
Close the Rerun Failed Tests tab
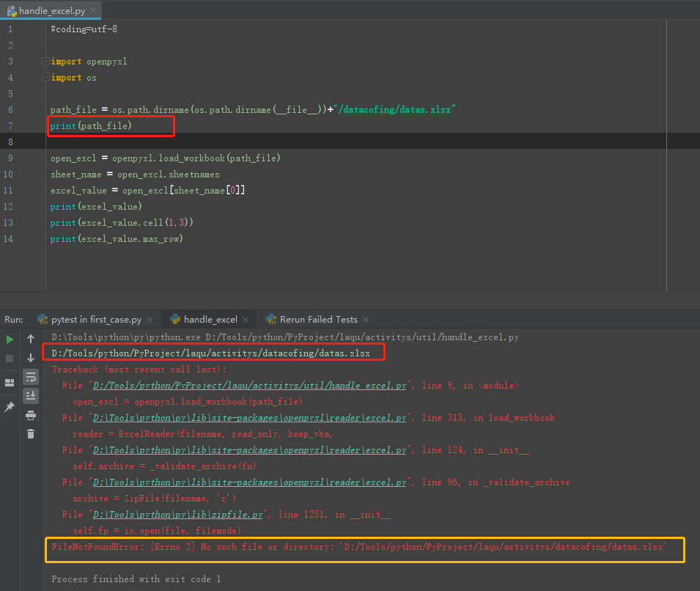(366, 320)
